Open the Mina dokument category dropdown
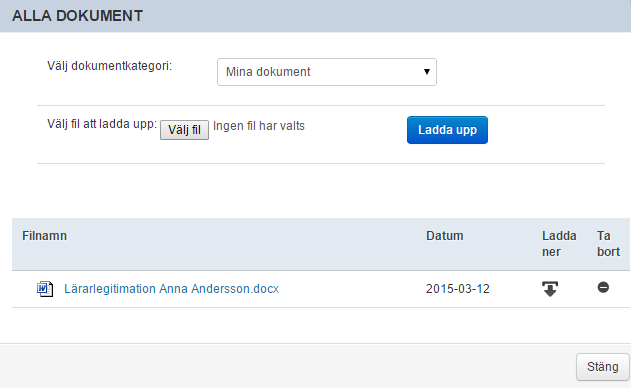The image size is (631, 388). (x=326, y=72)
